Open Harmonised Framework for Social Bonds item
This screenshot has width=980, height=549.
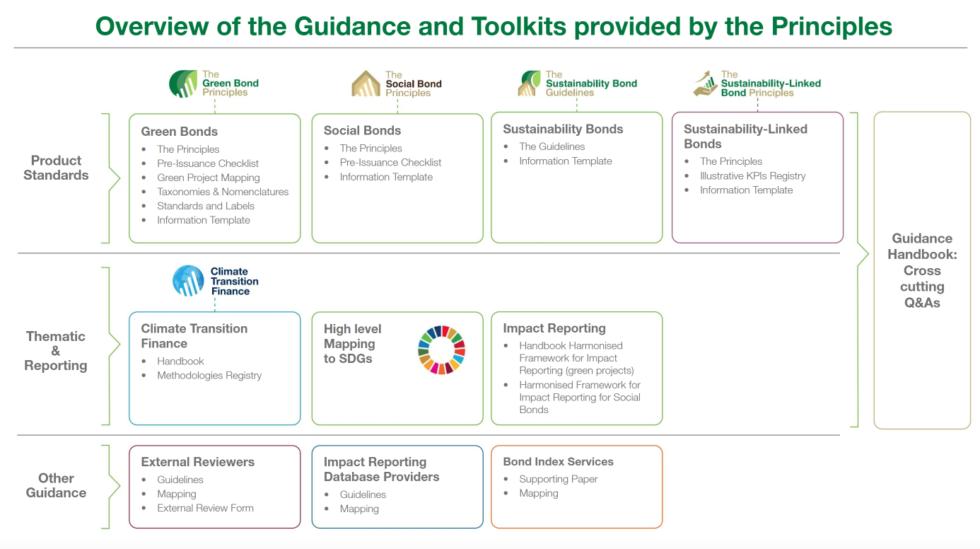(579, 397)
